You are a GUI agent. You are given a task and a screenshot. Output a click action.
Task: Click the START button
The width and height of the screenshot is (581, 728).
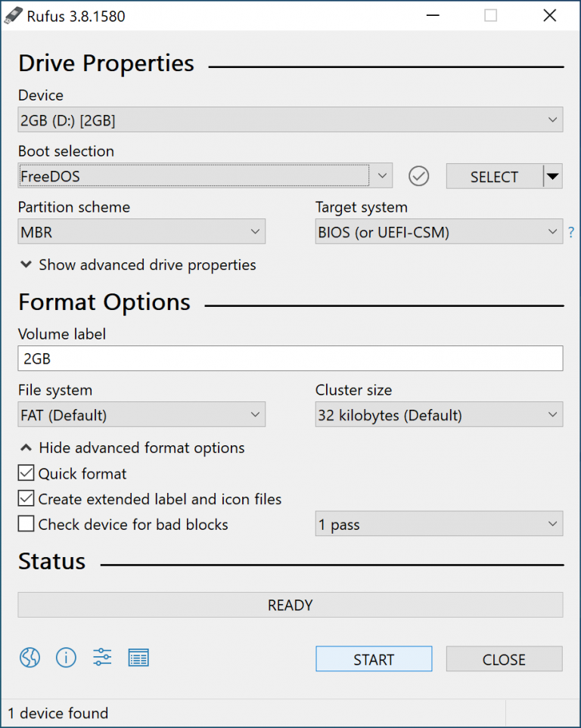click(x=374, y=658)
